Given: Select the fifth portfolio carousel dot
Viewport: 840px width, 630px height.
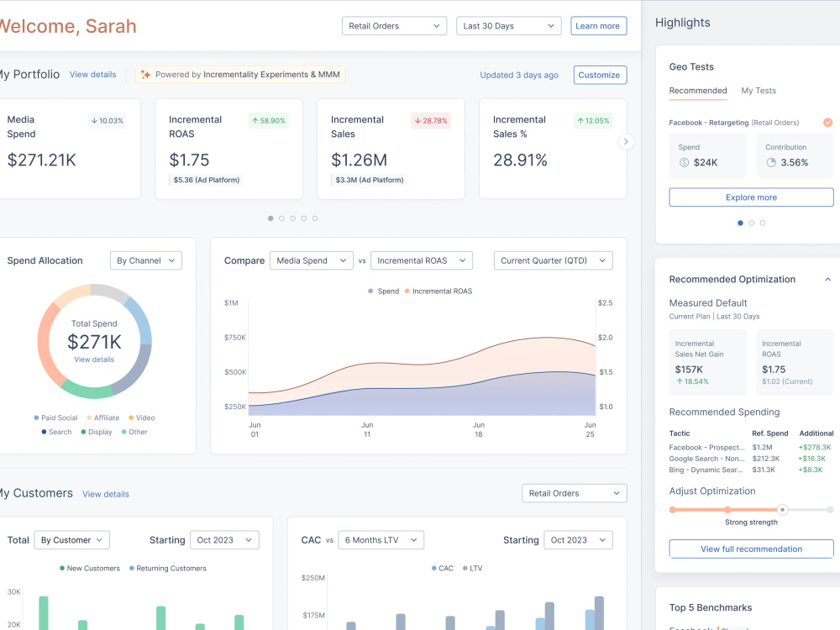Looking at the screenshot, I should click(315, 218).
